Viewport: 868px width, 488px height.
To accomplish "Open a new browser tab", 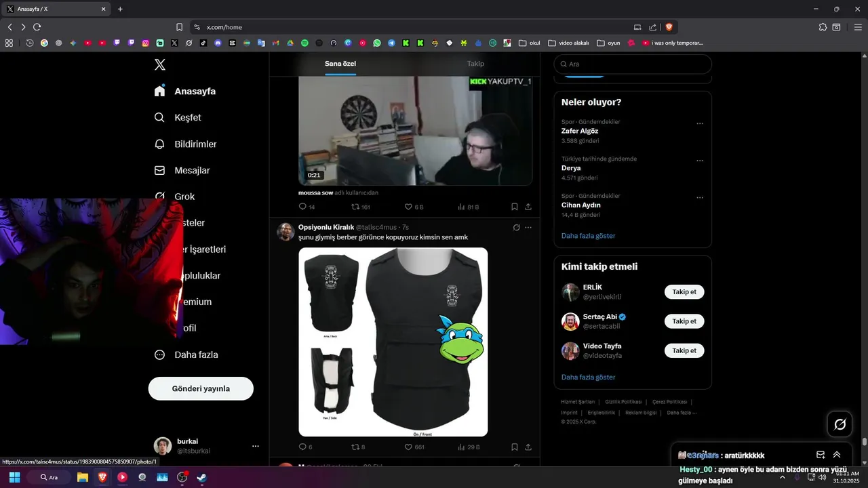I will click(120, 9).
